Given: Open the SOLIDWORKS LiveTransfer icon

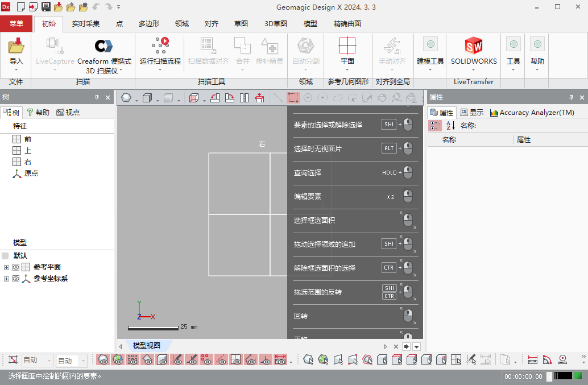Looking at the screenshot, I should point(474,45).
